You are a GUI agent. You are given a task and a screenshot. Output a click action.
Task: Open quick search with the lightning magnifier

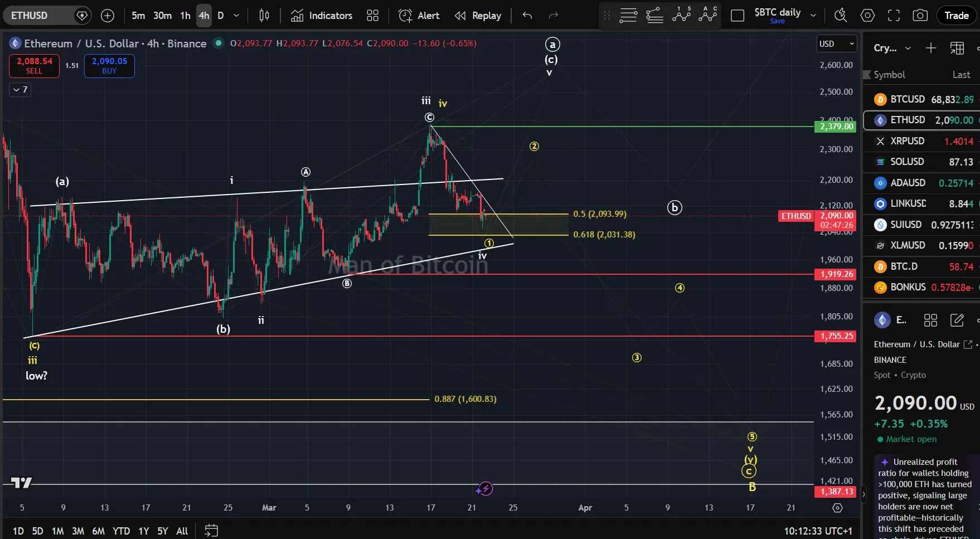click(841, 16)
